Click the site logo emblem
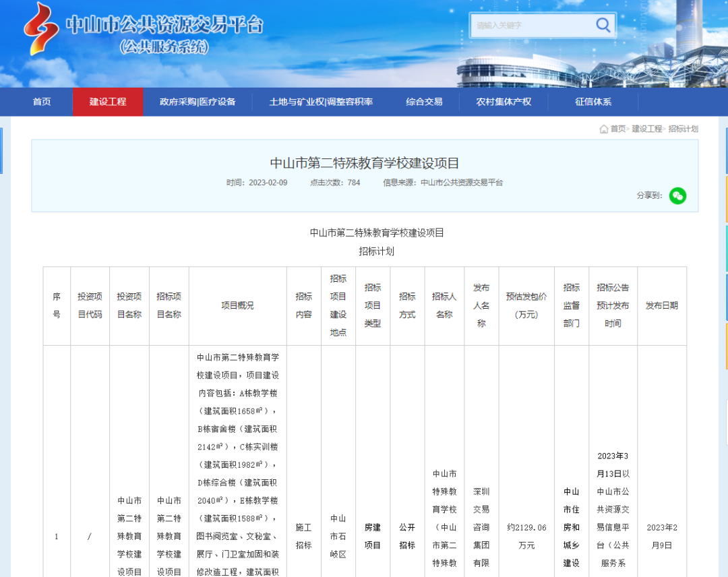This screenshot has width=728, height=577. point(40,29)
